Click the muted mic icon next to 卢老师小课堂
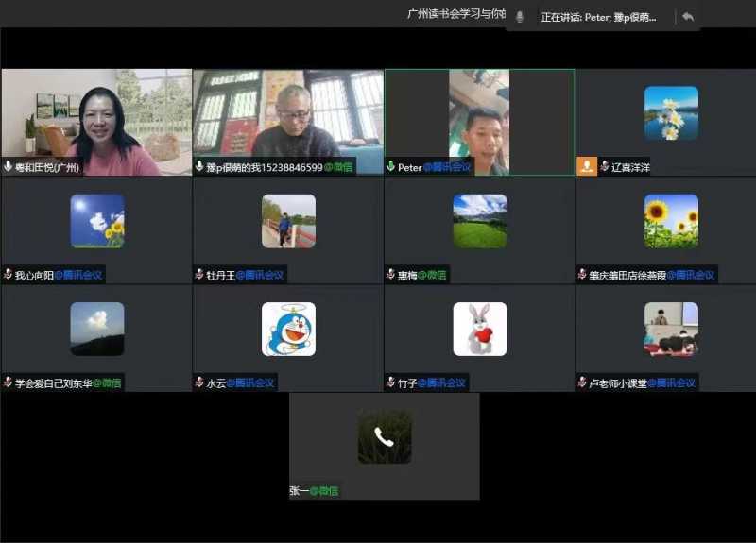Viewport: 756px width, 543px height. tap(582, 382)
